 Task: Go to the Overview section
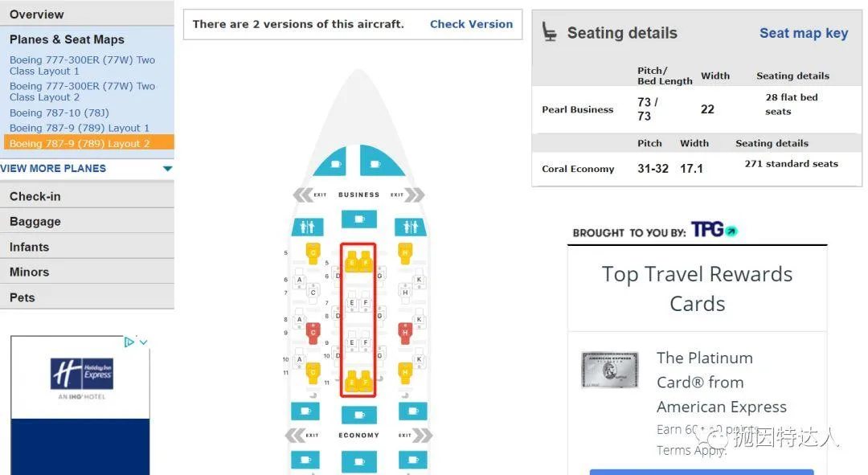click(x=37, y=14)
